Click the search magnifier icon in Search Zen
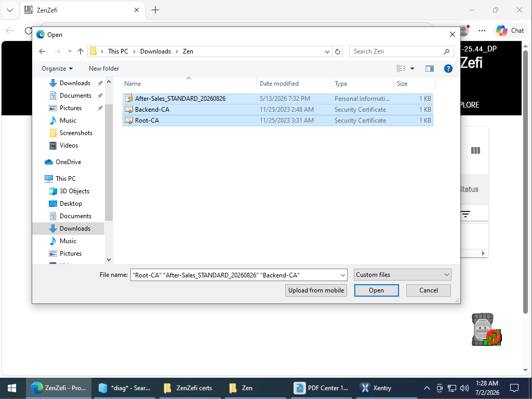The width and height of the screenshot is (532, 399). [446, 51]
